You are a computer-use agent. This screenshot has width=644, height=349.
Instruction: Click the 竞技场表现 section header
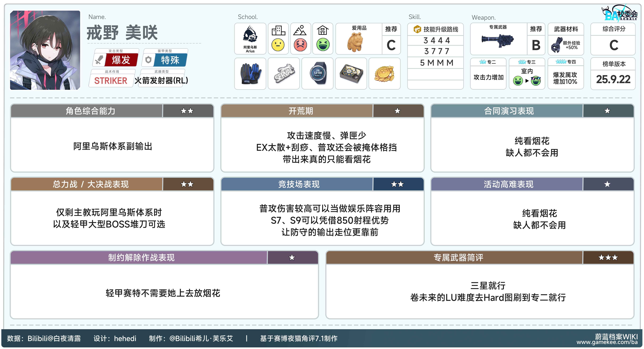299,184
